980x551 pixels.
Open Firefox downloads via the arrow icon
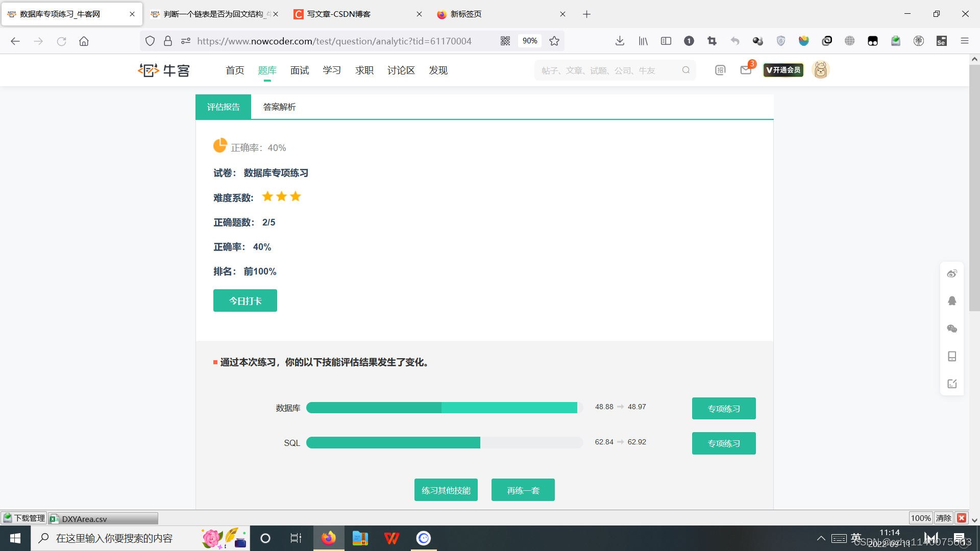coord(620,41)
